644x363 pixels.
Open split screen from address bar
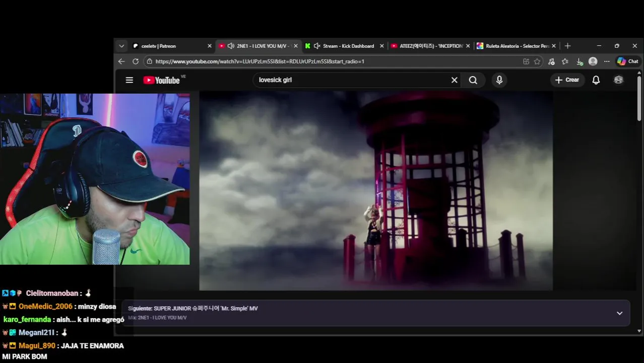click(526, 62)
